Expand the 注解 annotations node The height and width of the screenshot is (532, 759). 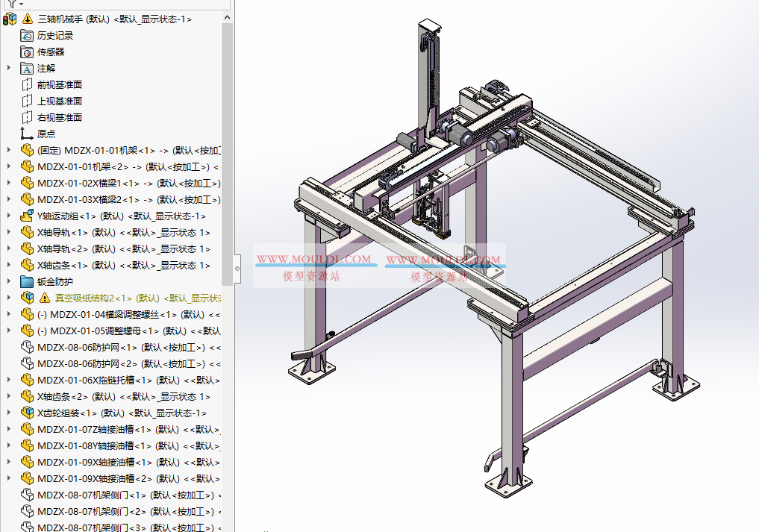coord(9,68)
